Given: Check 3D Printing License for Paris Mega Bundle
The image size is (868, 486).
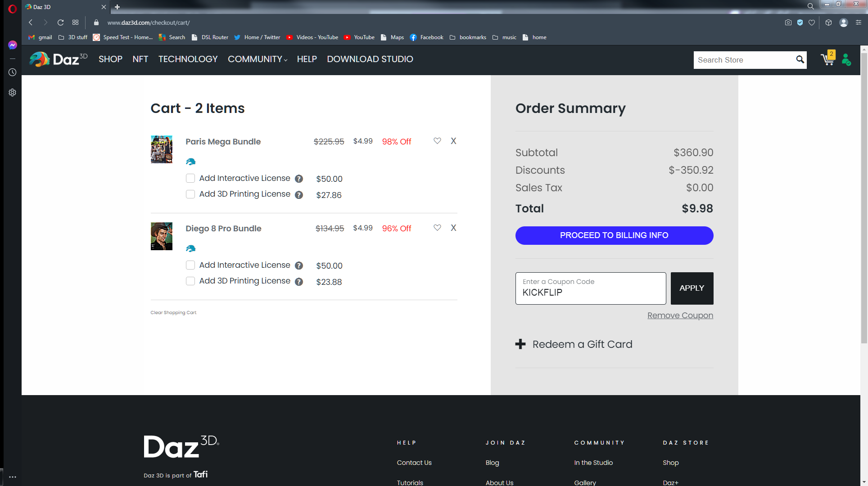Looking at the screenshot, I should (190, 194).
